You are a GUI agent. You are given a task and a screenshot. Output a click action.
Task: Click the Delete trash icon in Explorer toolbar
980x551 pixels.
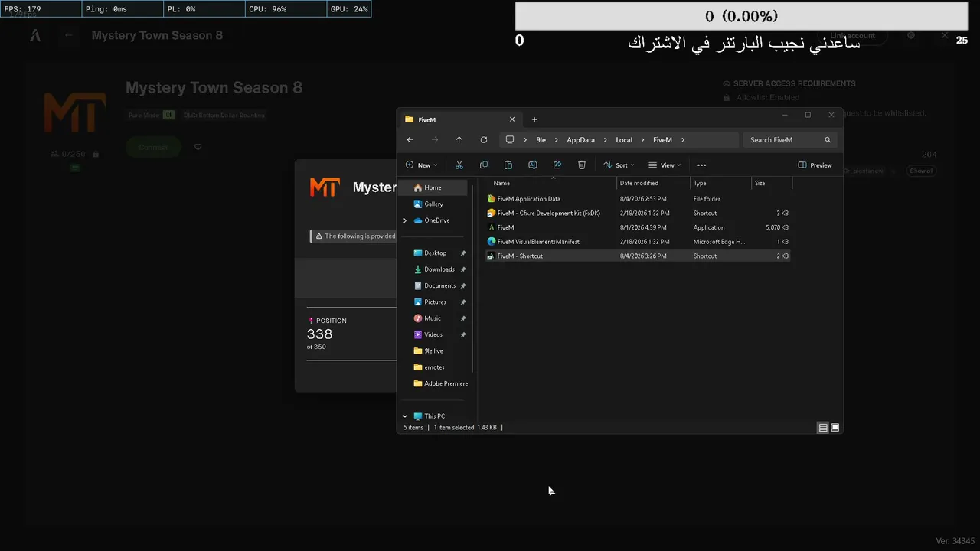tap(582, 165)
